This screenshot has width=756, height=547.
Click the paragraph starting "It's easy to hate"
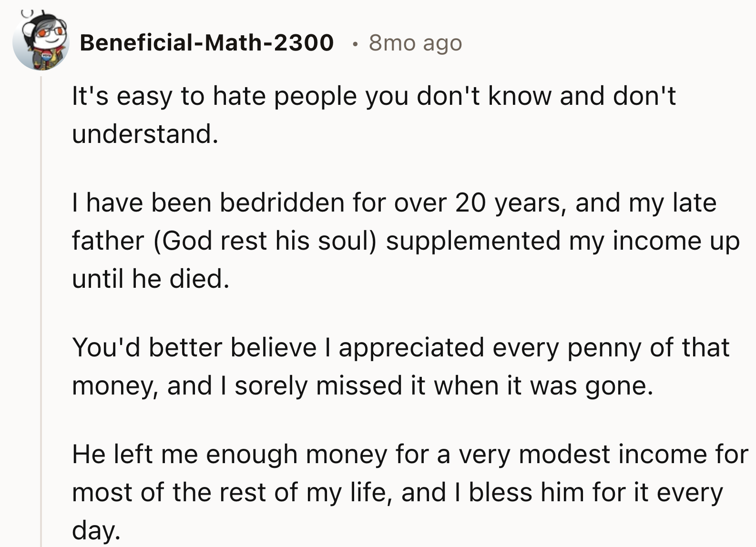coord(373,114)
